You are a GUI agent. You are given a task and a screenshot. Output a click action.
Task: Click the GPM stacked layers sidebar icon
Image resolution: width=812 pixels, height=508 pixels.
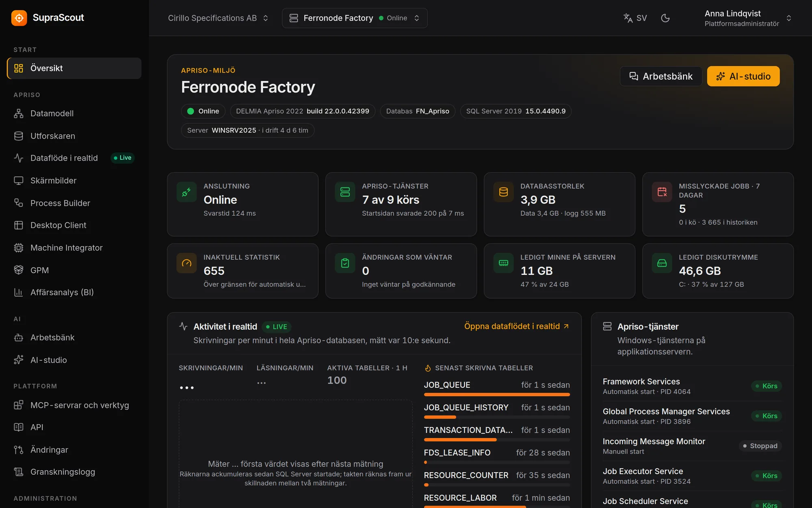coord(19,270)
